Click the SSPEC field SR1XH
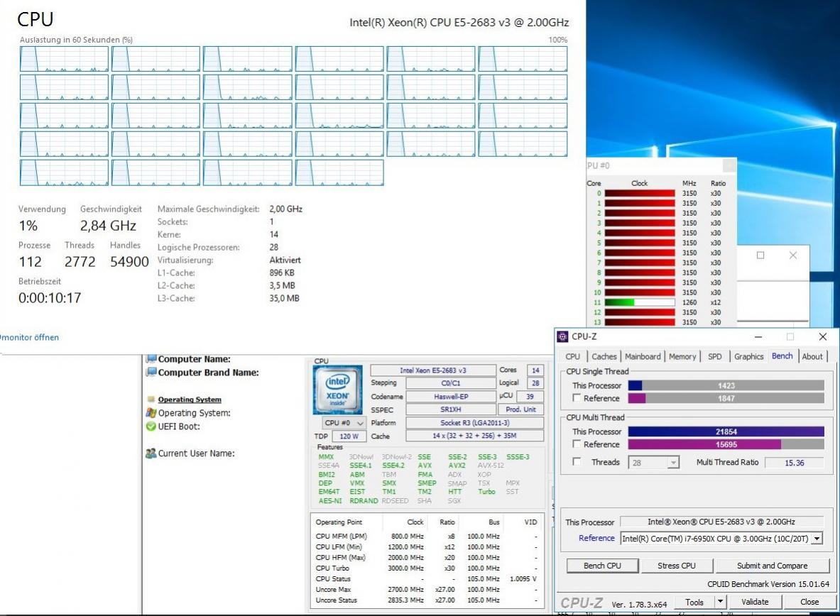This screenshot has width=840, height=616. 451,409
